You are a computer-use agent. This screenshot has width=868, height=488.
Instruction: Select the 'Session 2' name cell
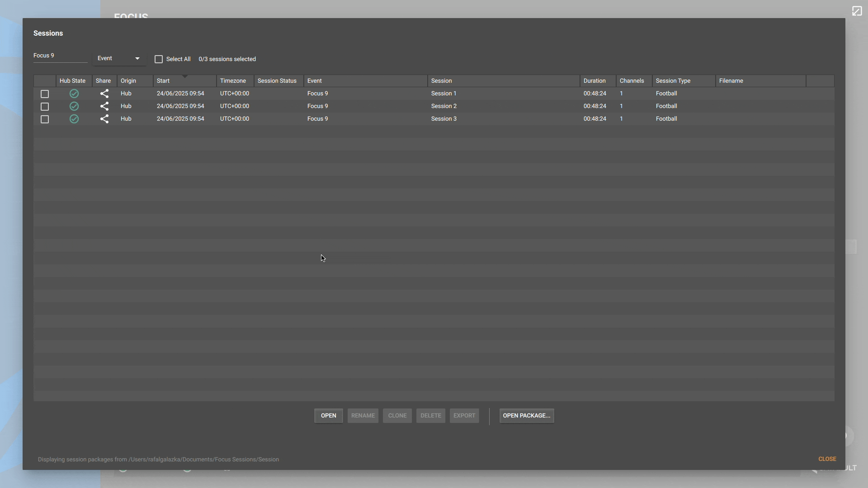click(444, 106)
